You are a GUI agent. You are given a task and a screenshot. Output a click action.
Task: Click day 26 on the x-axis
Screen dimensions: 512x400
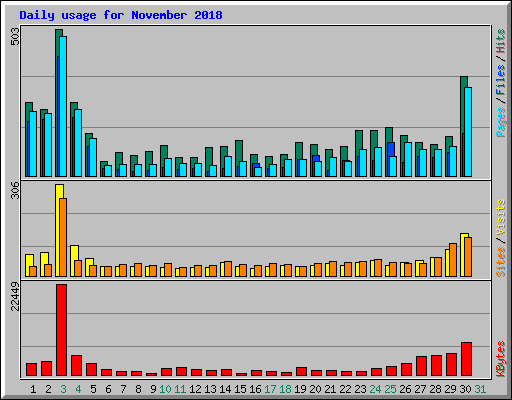point(405,389)
